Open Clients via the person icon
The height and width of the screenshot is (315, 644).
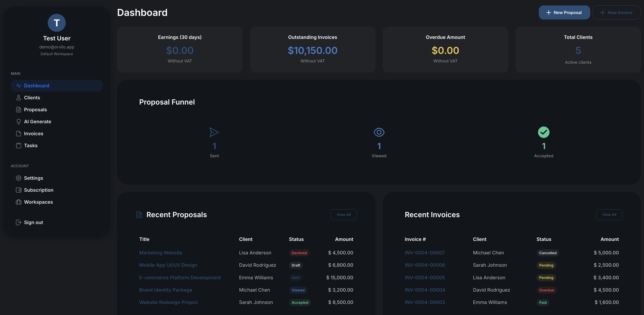pyautogui.click(x=19, y=97)
